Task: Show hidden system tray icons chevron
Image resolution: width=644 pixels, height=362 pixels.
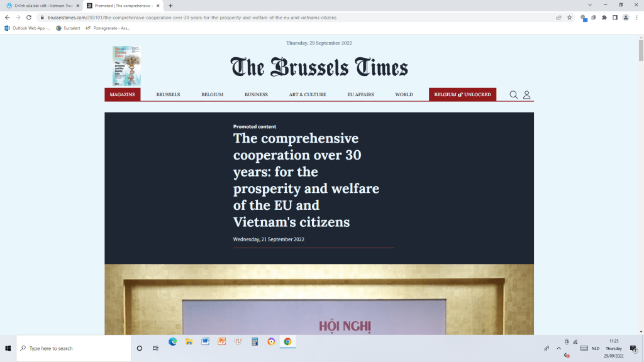Action: click(x=558, y=348)
